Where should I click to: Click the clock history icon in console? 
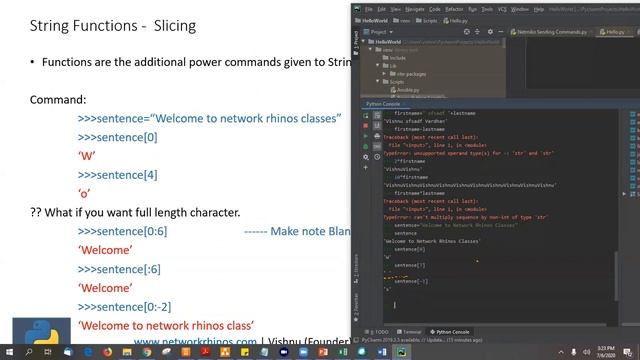[x=377, y=157]
